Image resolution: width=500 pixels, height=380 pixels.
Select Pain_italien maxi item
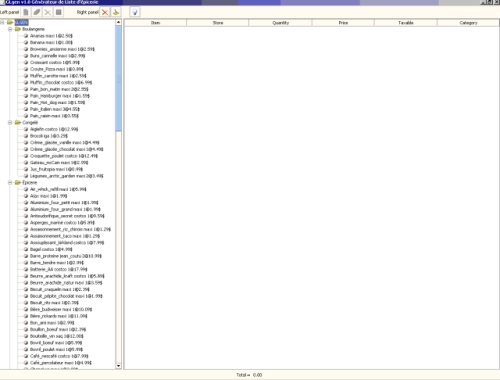pyautogui.click(x=55, y=109)
